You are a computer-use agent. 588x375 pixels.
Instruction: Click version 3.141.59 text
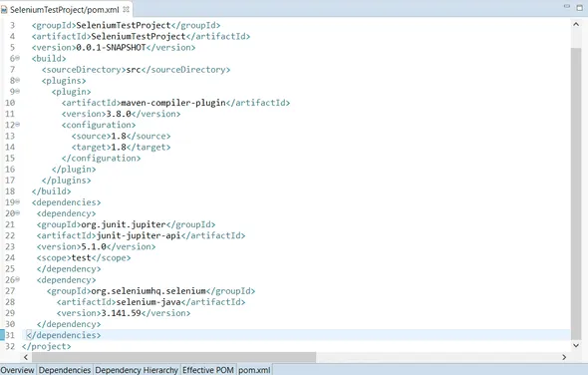pos(121,313)
